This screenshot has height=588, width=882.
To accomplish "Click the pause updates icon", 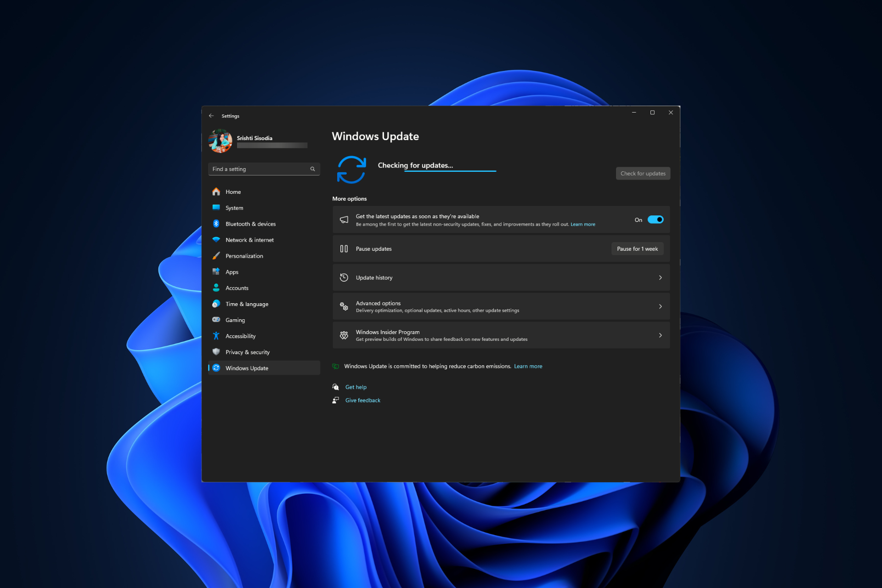I will tap(344, 249).
